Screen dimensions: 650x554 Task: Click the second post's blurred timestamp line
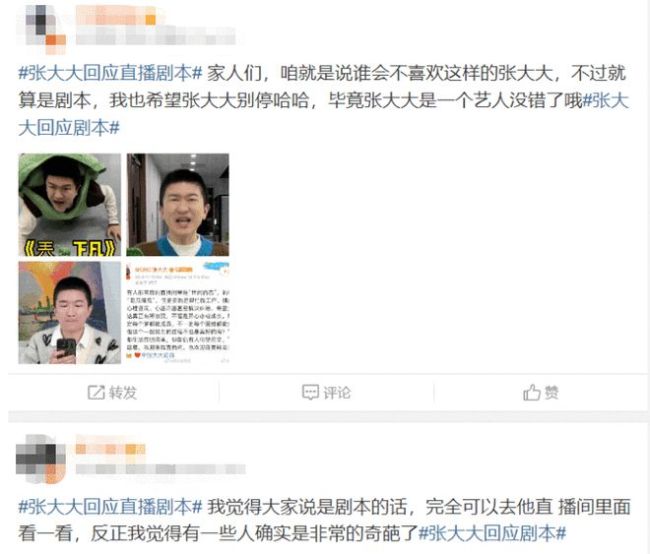[161, 469]
